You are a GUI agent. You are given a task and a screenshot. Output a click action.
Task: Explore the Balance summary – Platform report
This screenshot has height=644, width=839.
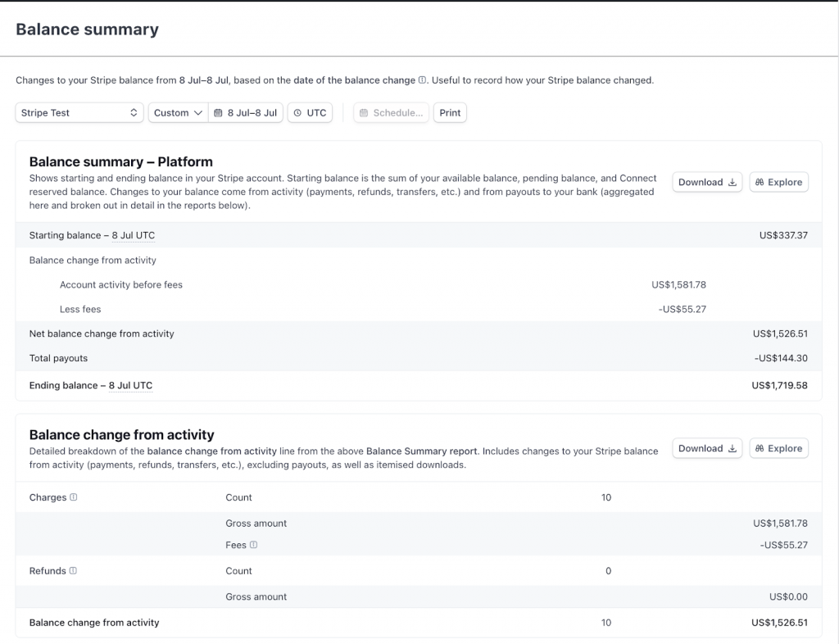coord(778,182)
